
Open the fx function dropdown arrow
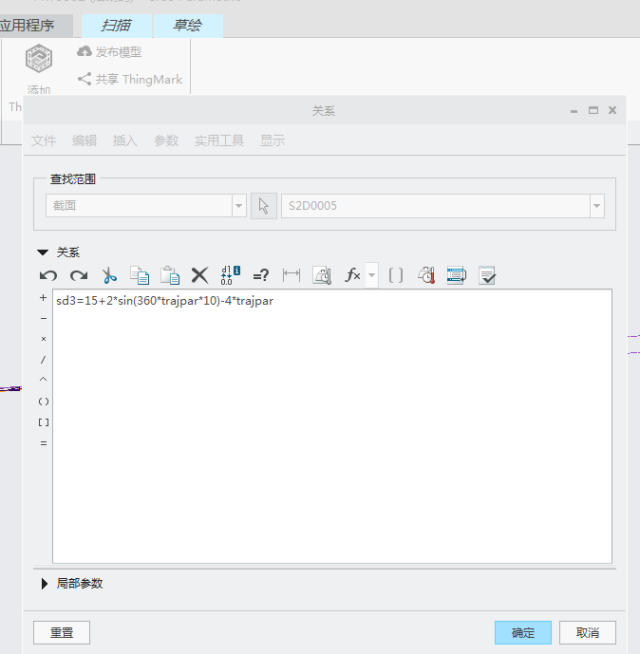[x=372, y=275]
